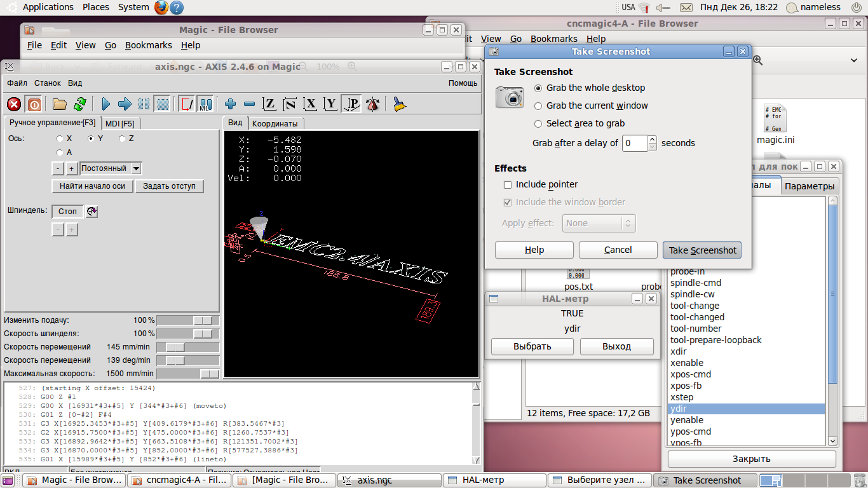Zoom out the preview with the minus icon
The height and width of the screenshot is (488, 868).
coord(249,104)
